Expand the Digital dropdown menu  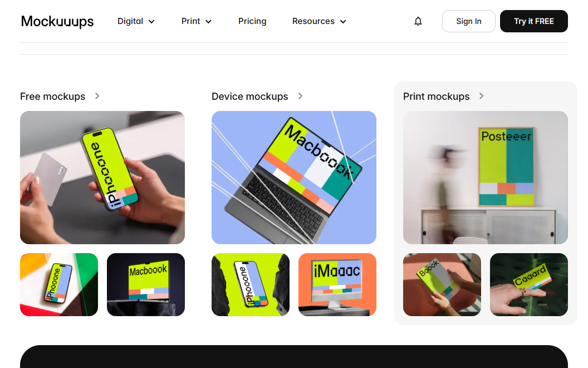136,21
